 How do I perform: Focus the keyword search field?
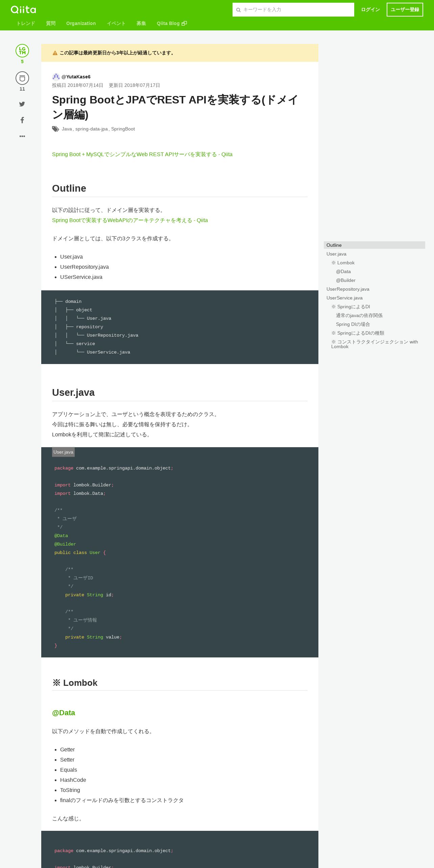[x=293, y=9]
